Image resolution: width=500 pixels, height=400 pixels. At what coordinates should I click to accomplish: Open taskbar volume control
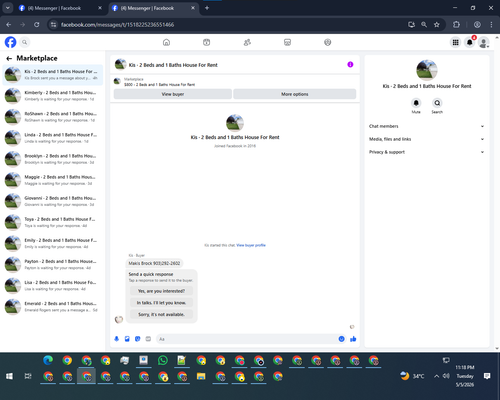[446, 376]
